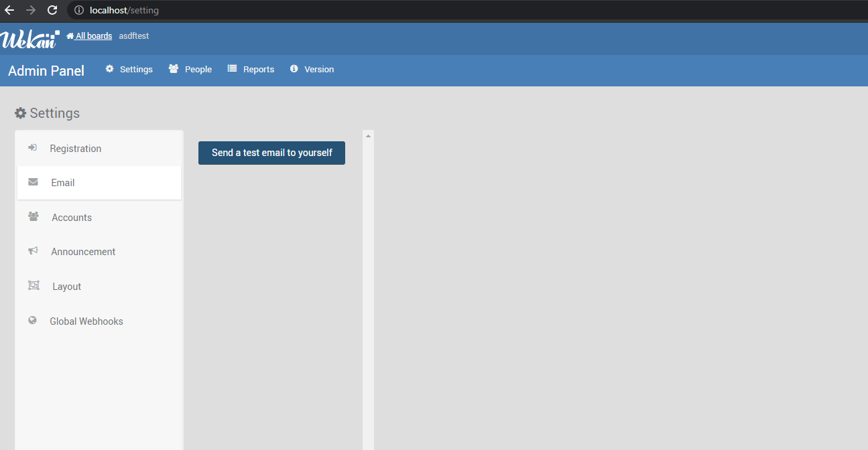Screen dimensions: 868x450
Task: Click the Admin Panel title
Action: coord(46,70)
